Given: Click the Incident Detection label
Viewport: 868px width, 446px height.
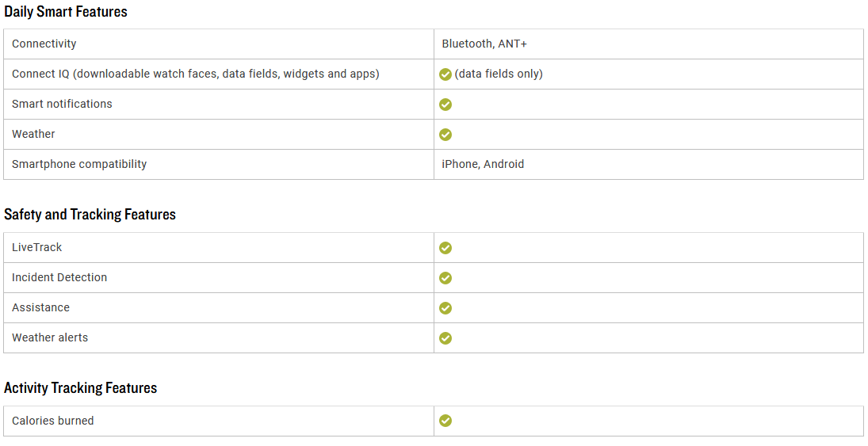Looking at the screenshot, I should (59, 277).
